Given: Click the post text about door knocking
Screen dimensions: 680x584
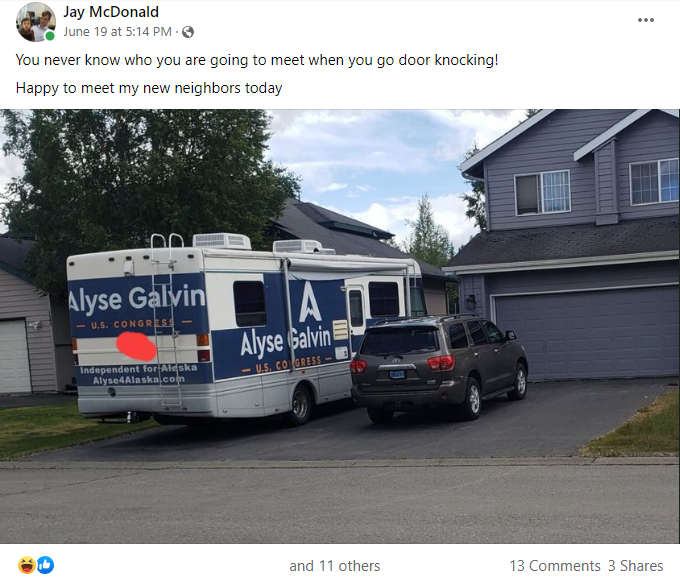Looking at the screenshot, I should pyautogui.click(x=257, y=60).
